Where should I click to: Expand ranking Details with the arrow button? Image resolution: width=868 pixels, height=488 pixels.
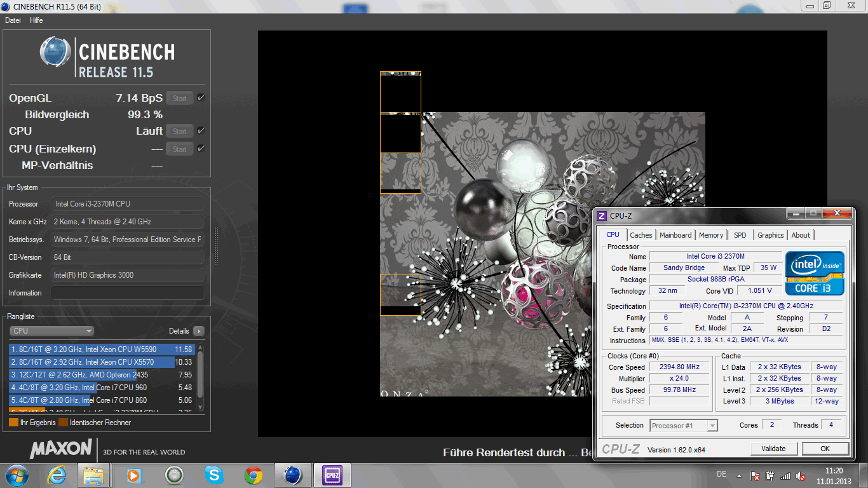pos(199,331)
